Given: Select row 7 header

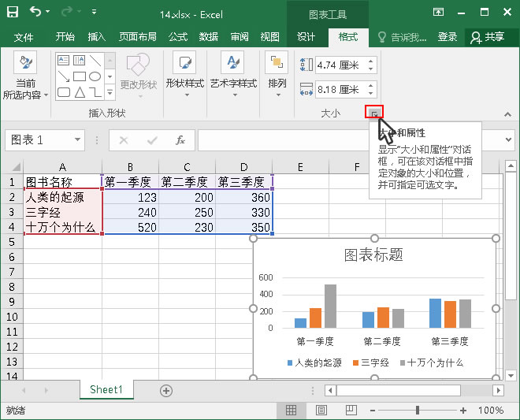Looking at the screenshot, I should (x=12, y=272).
